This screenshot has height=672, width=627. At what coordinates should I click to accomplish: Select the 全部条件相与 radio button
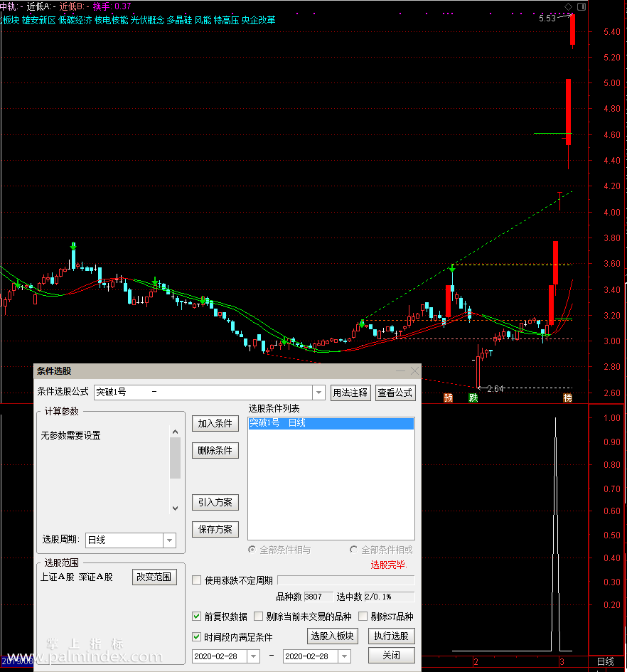(x=252, y=550)
